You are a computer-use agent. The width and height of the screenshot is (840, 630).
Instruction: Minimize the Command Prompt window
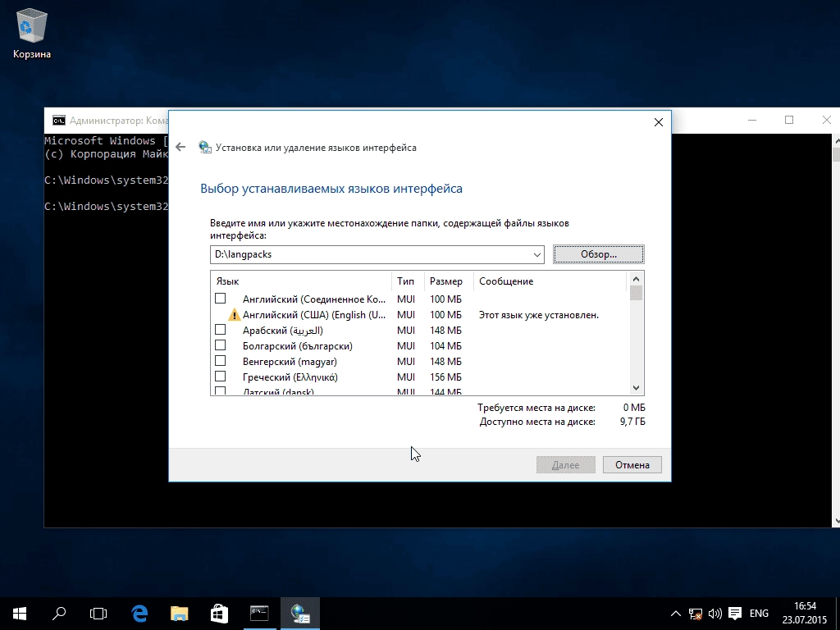pos(752,120)
